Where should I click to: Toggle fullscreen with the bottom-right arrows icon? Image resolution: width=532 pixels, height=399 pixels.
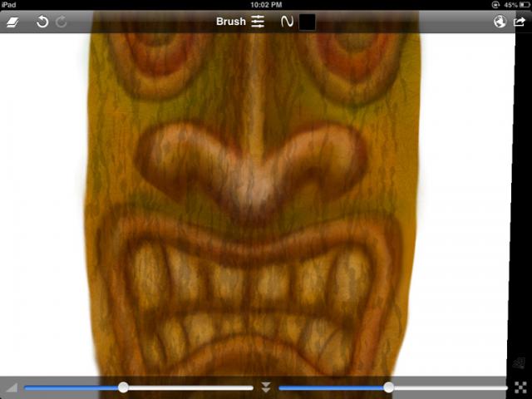(x=520, y=387)
